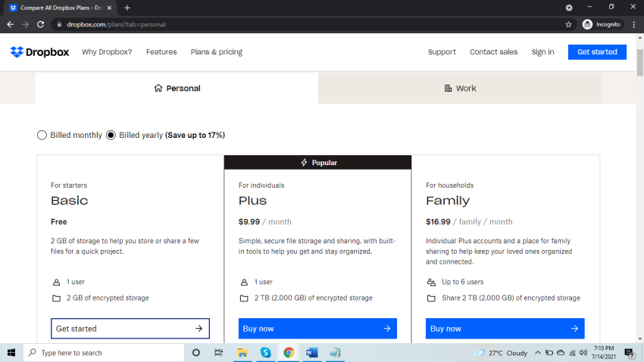Screen dimensions: 644x362
Task: Open Chrome three-dot menu
Action: tap(633, 25)
